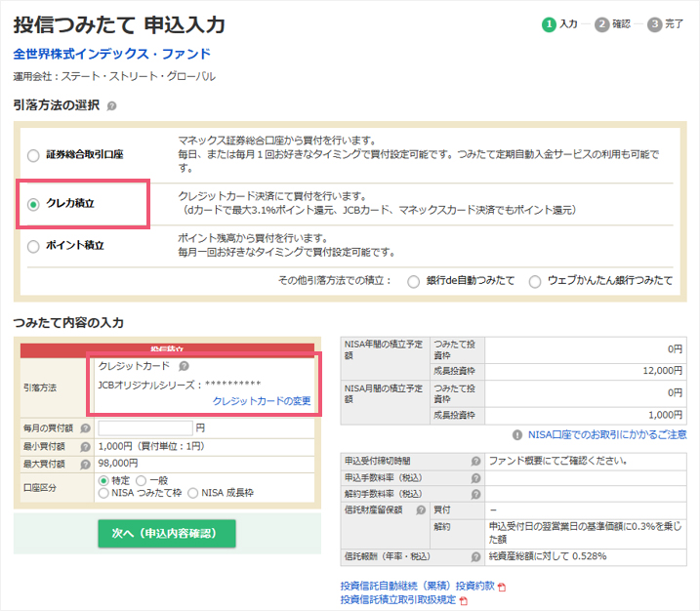700x611 pixels.
Task: Click 次へ（申込内容確認） button
Action: pyautogui.click(x=167, y=533)
